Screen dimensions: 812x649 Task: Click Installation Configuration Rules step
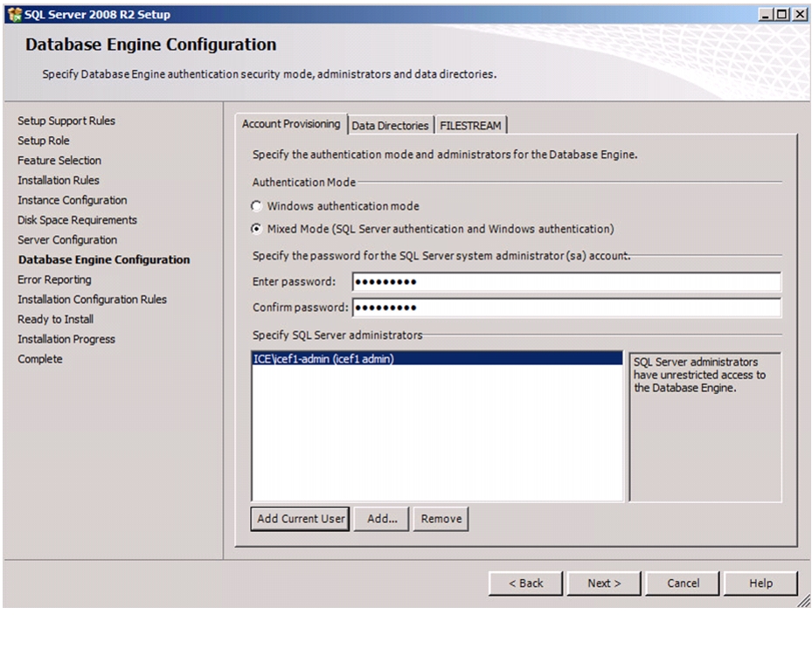click(92, 300)
